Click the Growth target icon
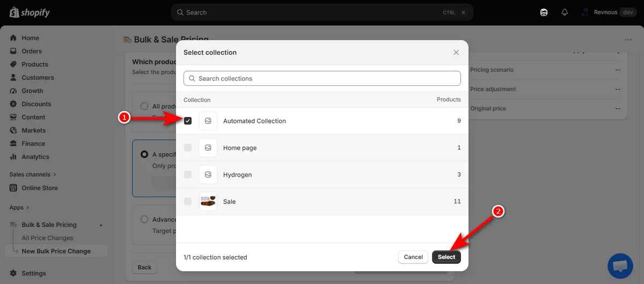The width and height of the screenshot is (644, 284). [x=13, y=91]
